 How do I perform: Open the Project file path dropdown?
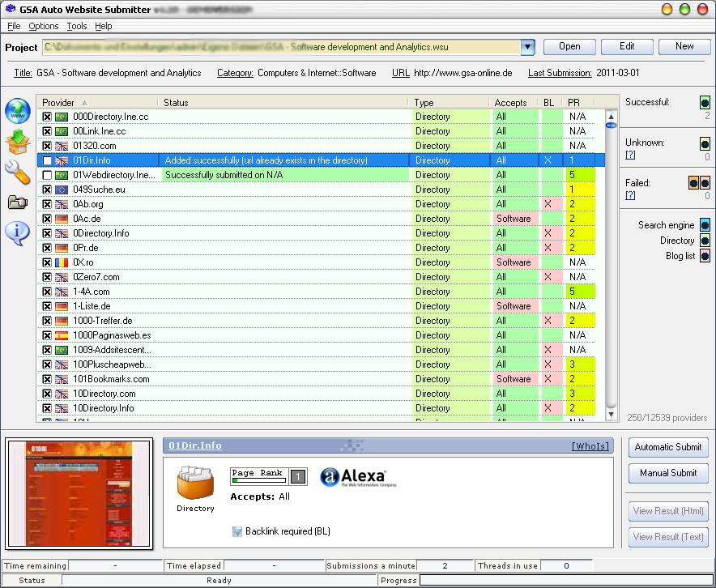[x=528, y=47]
